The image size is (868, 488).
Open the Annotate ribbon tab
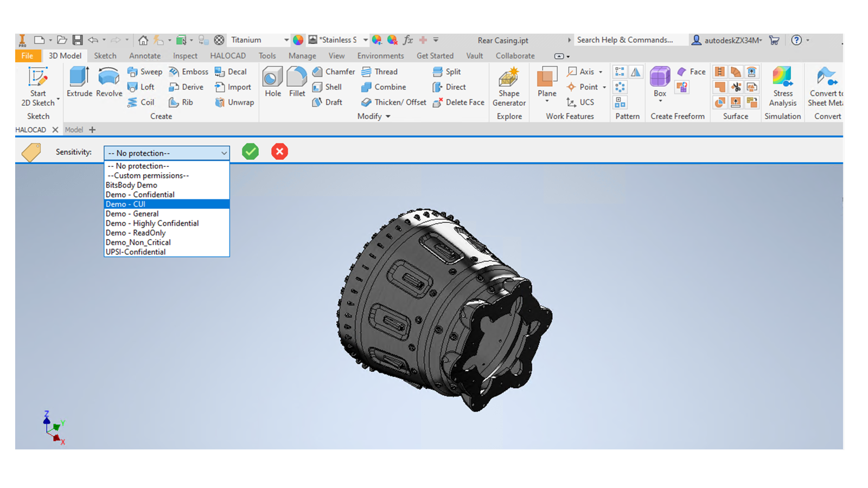pyautogui.click(x=145, y=56)
